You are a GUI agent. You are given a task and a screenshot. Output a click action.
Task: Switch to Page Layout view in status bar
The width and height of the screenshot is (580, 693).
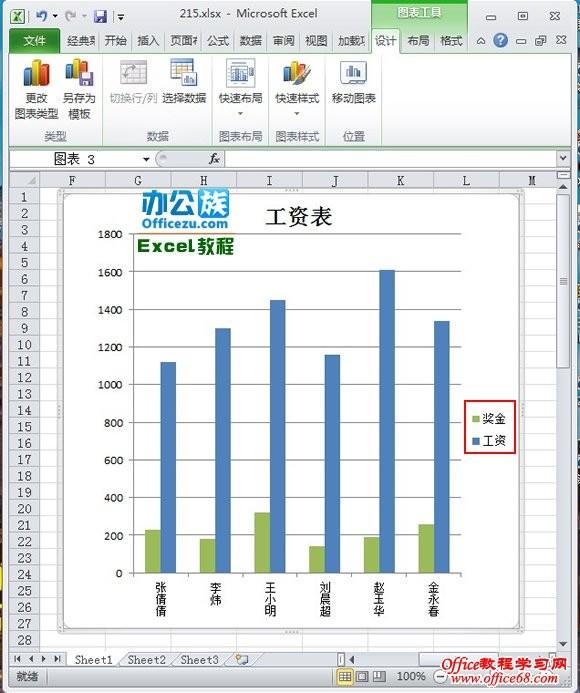pos(362,676)
